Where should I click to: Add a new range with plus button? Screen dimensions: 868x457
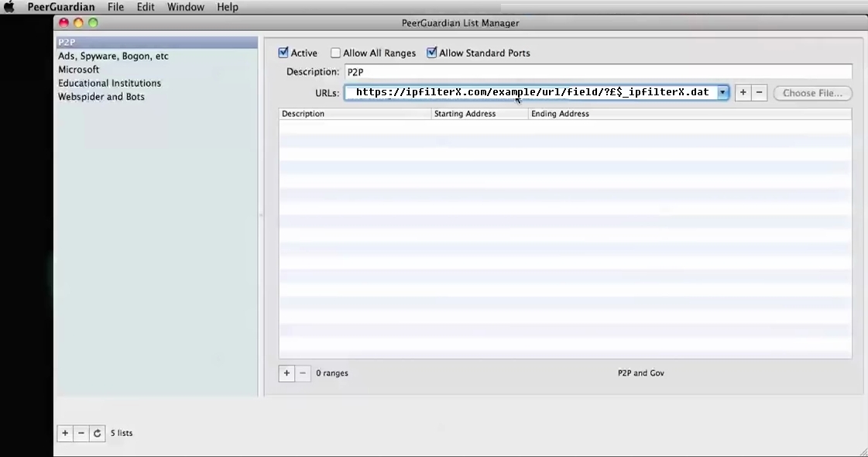[x=286, y=373]
